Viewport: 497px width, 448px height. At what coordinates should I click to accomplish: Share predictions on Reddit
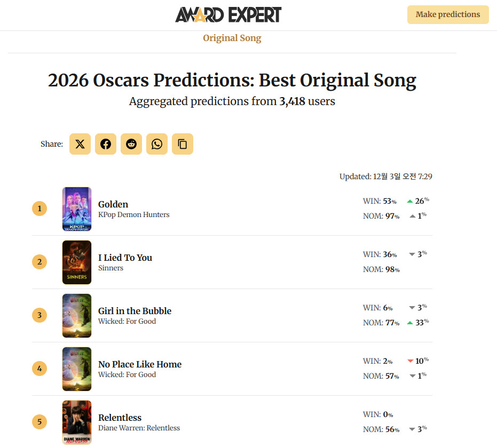(131, 144)
